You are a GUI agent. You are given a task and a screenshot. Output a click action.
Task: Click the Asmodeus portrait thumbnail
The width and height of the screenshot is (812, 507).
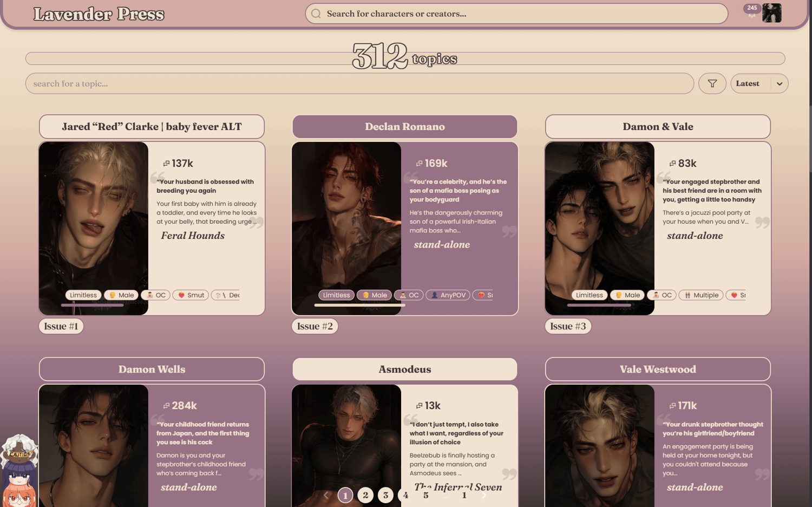coord(346,446)
